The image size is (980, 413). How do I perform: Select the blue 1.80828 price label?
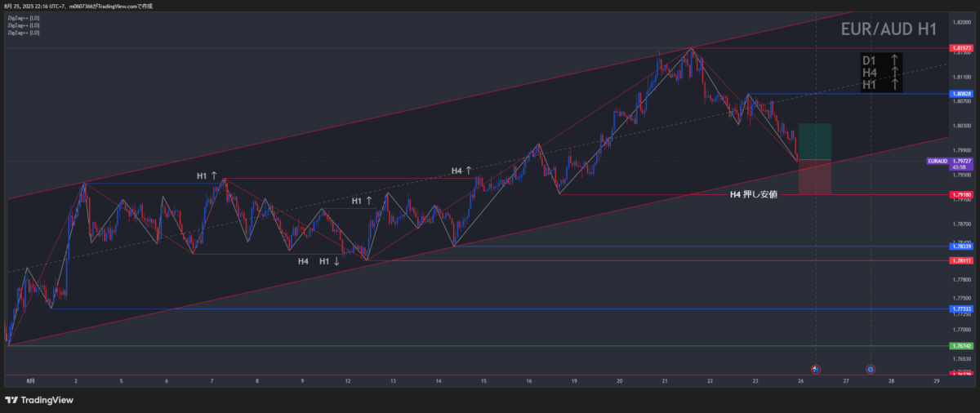tap(960, 94)
